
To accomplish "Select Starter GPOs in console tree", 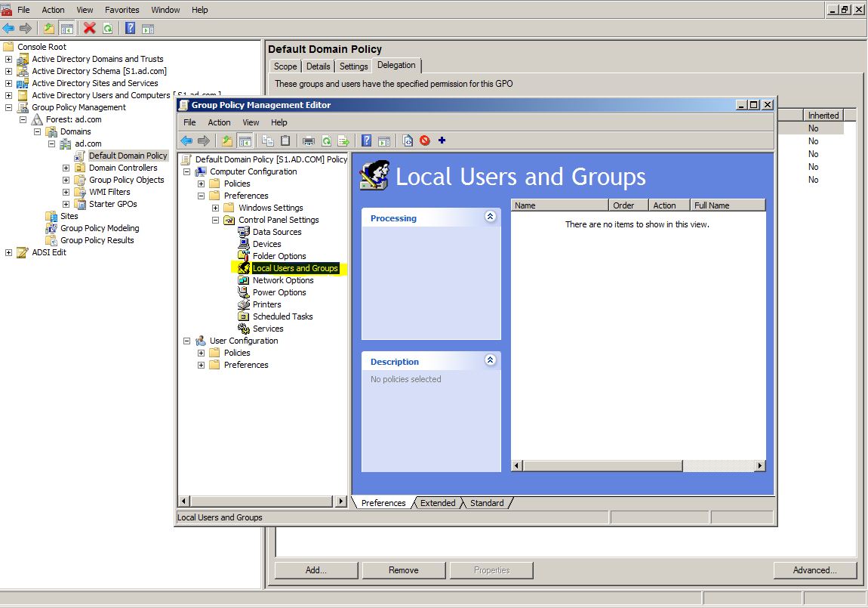I will coord(113,205).
